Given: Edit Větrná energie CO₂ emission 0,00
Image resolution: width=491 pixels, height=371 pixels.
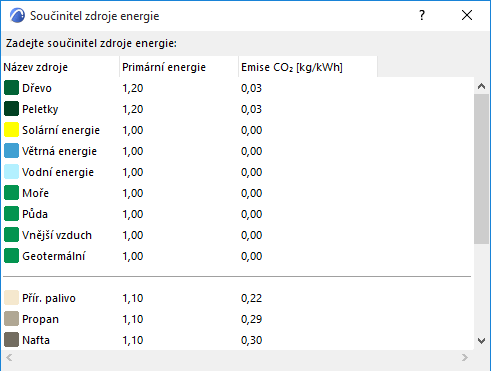Looking at the screenshot, I should [251, 151].
